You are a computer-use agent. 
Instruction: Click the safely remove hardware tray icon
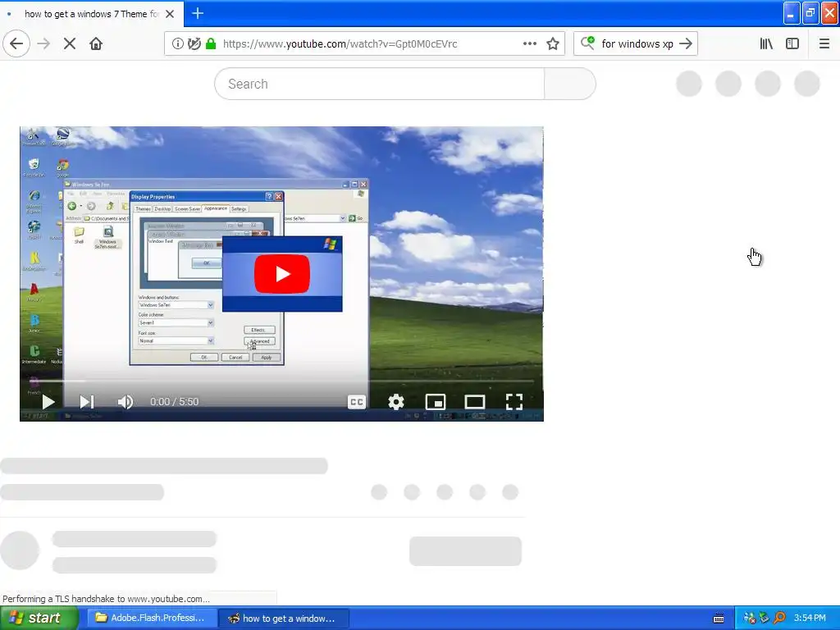tap(765, 619)
